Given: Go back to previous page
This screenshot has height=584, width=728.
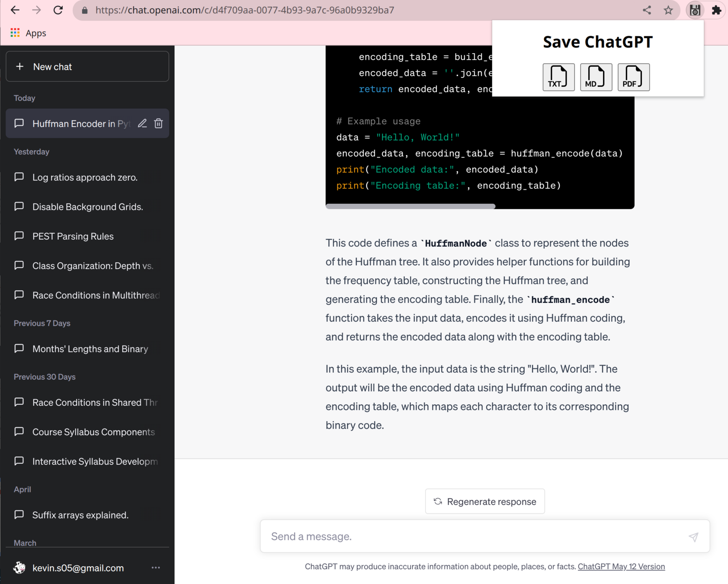Looking at the screenshot, I should 15,10.
